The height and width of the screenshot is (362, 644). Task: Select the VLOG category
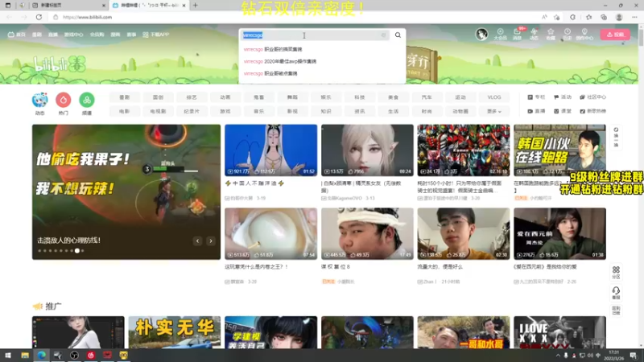(494, 97)
